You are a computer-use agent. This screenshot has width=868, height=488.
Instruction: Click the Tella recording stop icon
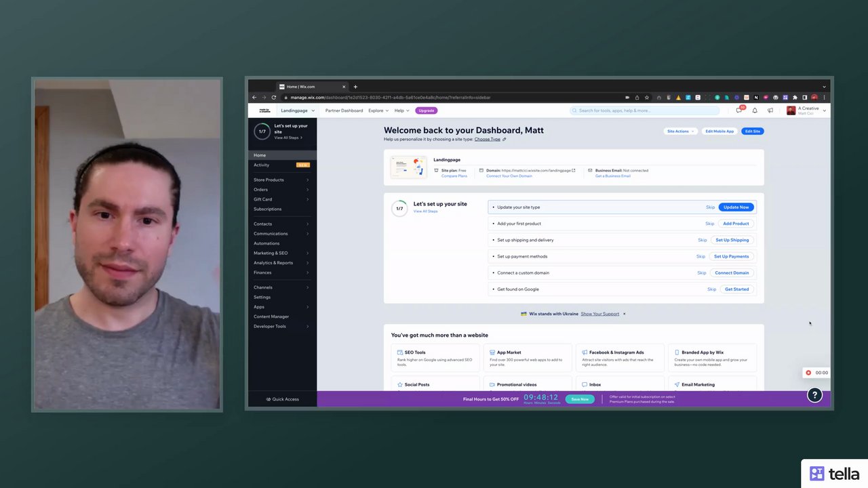tap(808, 373)
